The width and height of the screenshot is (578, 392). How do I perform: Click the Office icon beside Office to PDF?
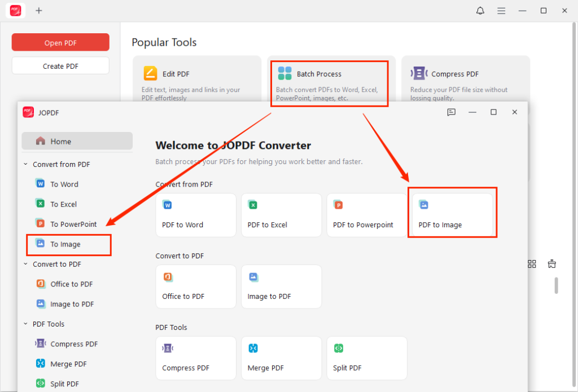tap(41, 283)
